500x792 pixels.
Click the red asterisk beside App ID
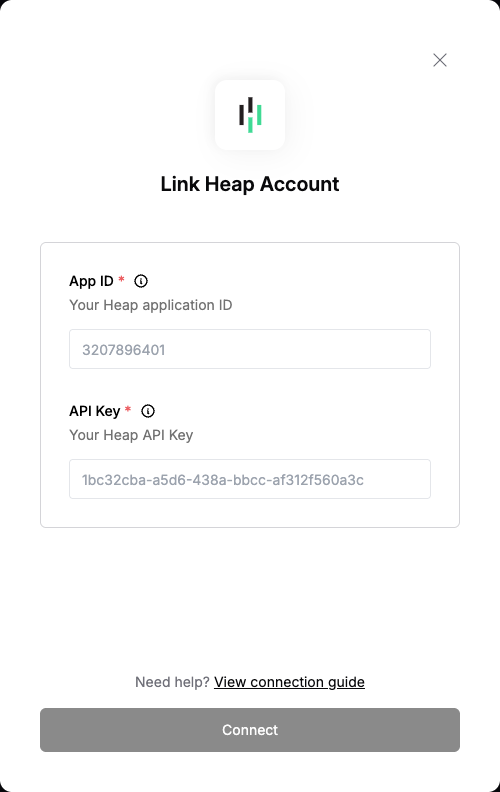(x=121, y=279)
